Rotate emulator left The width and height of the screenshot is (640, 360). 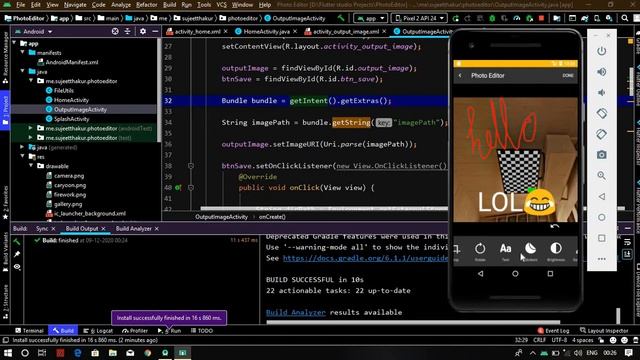[602, 113]
